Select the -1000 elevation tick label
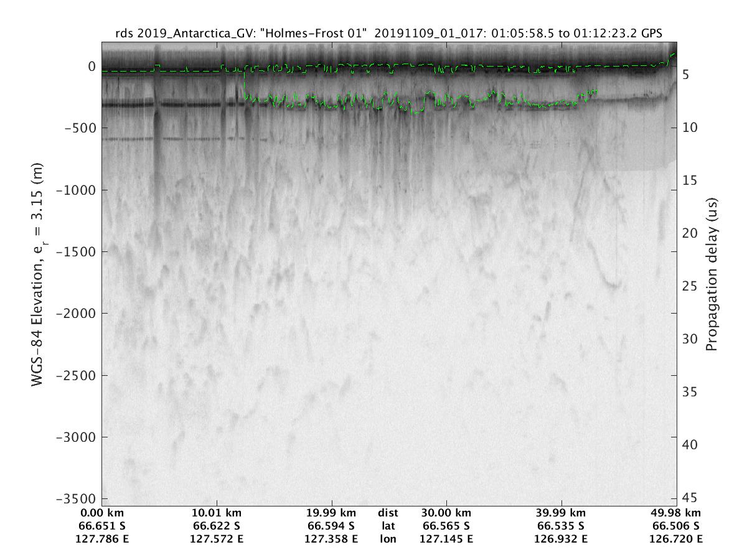 click(x=74, y=190)
